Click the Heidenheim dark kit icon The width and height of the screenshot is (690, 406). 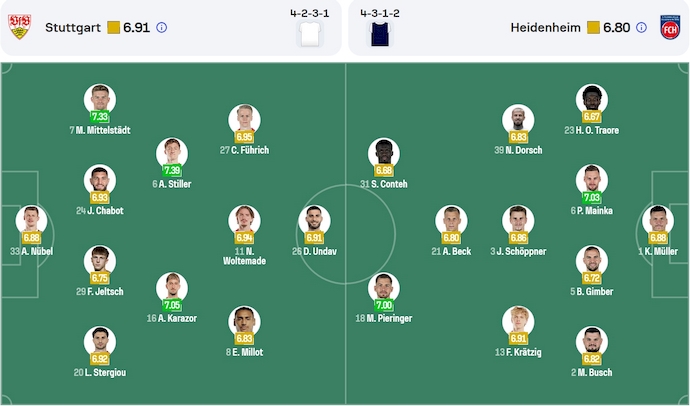[x=379, y=33]
